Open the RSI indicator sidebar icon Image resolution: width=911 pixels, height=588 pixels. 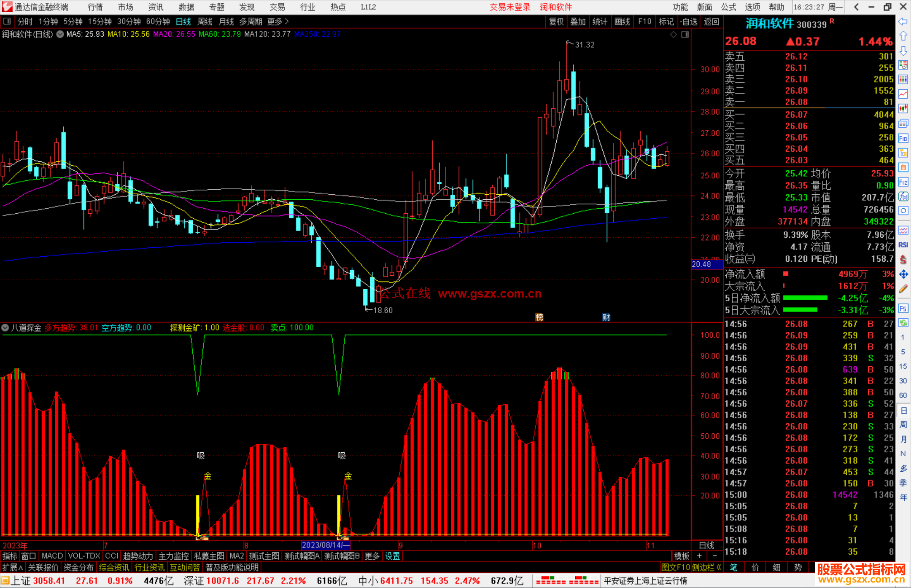coord(903,245)
